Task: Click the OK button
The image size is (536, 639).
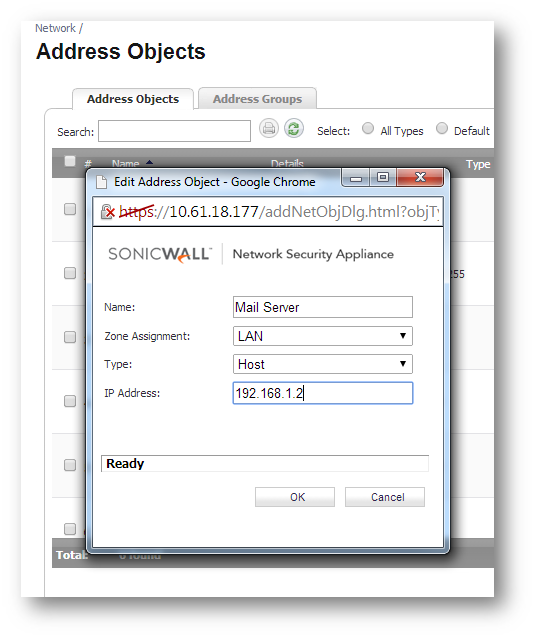Action: [295, 497]
